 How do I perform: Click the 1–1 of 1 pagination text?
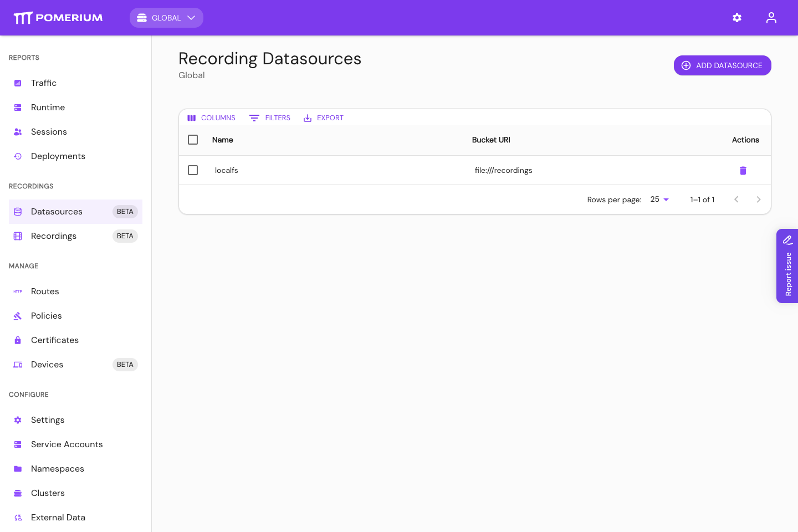tap(703, 199)
